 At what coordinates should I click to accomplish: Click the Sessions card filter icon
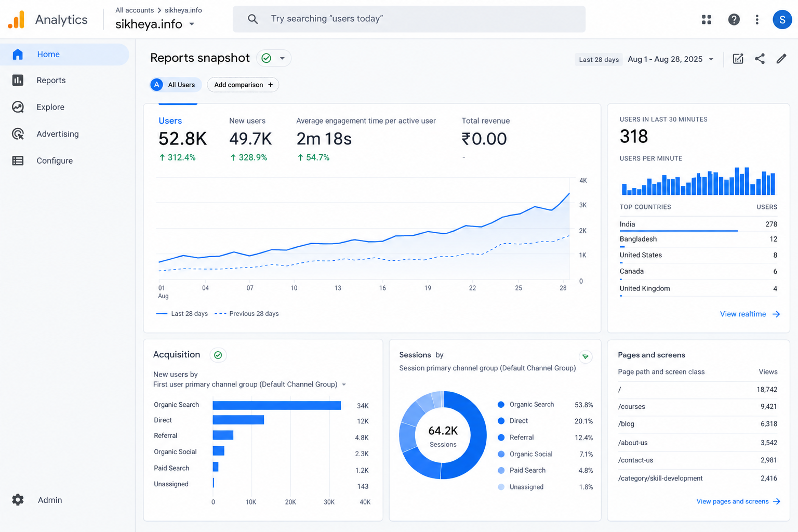(586, 356)
